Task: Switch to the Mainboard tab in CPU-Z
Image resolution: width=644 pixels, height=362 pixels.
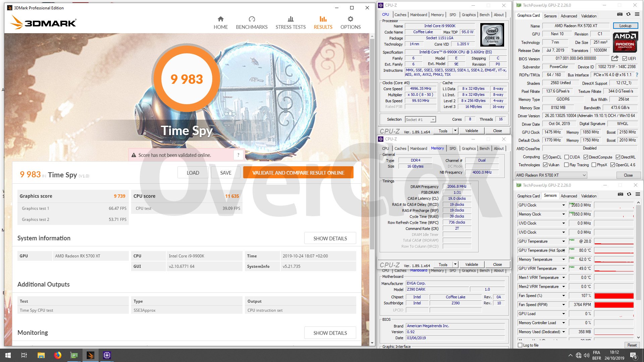Action: point(418,15)
